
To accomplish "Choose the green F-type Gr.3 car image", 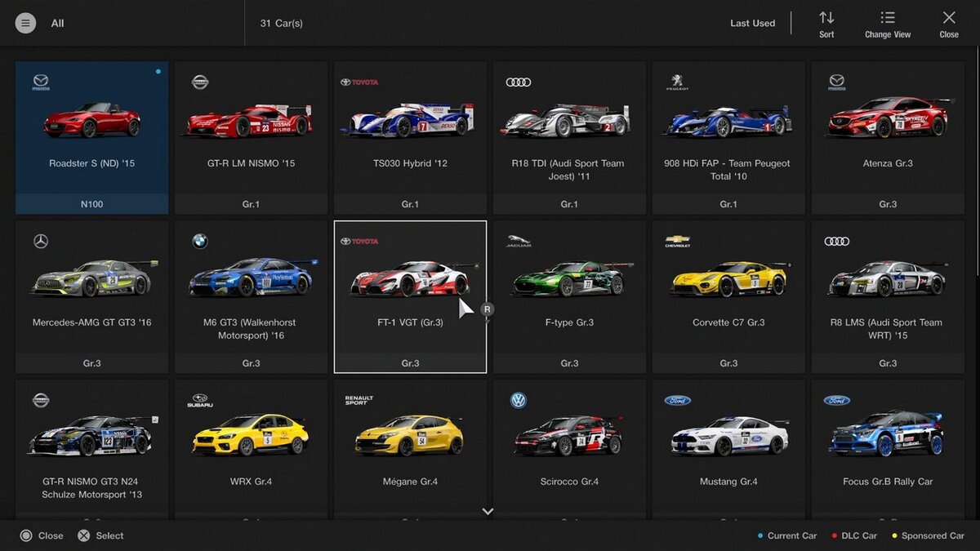I will point(572,278).
